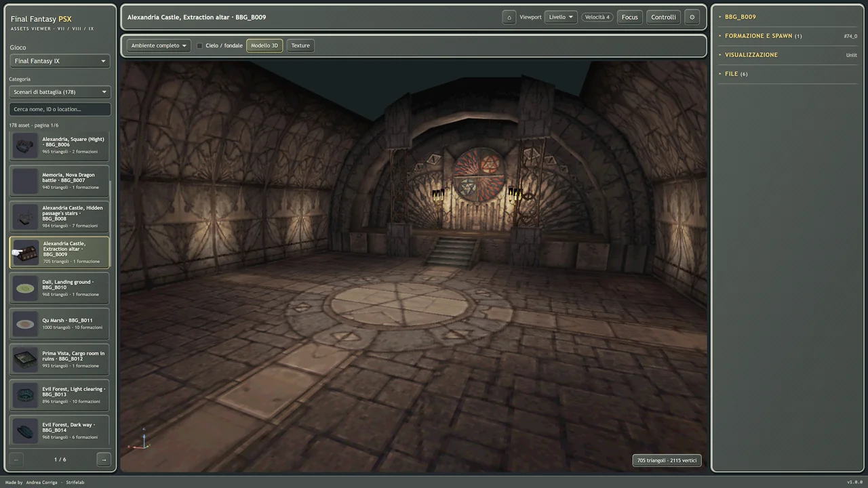Image resolution: width=868 pixels, height=488 pixels.
Task: Expand the File (6) section
Action: pos(787,74)
